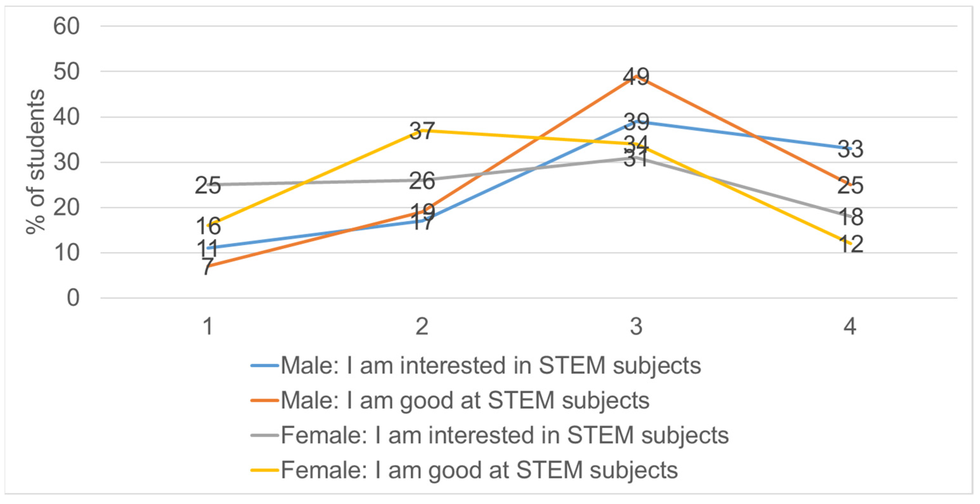Click the data label 12 at the yellow line end
This screenshot has width=980, height=504.
tap(851, 244)
